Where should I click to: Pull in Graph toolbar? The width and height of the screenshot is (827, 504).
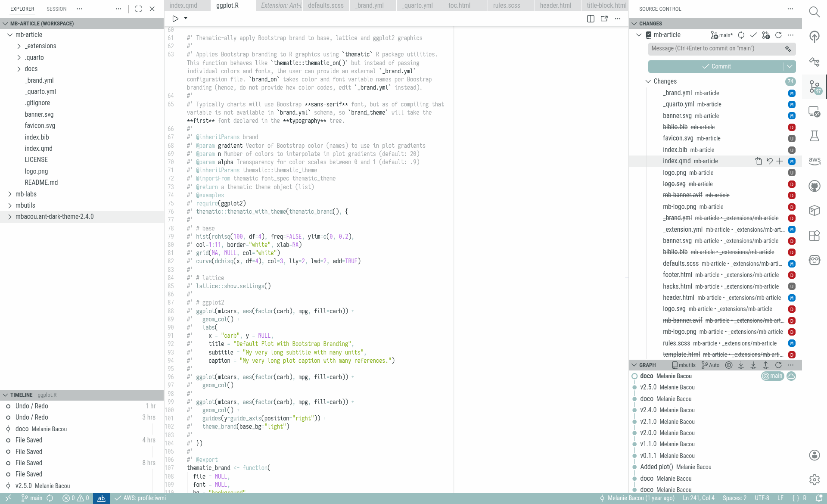(x=753, y=365)
